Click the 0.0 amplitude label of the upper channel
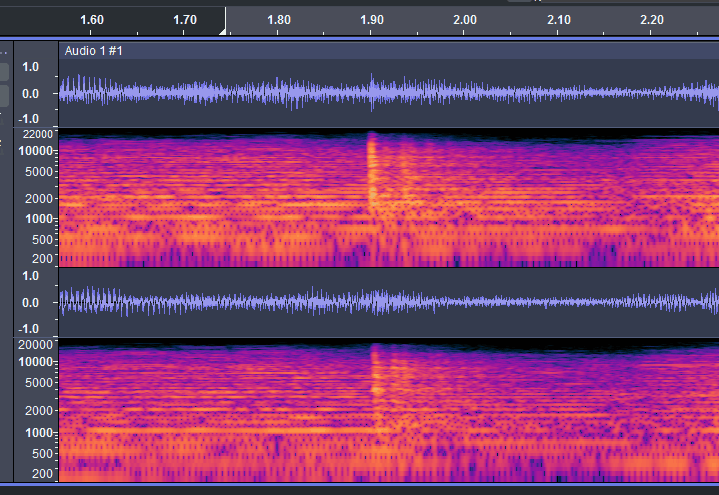 (x=31, y=94)
